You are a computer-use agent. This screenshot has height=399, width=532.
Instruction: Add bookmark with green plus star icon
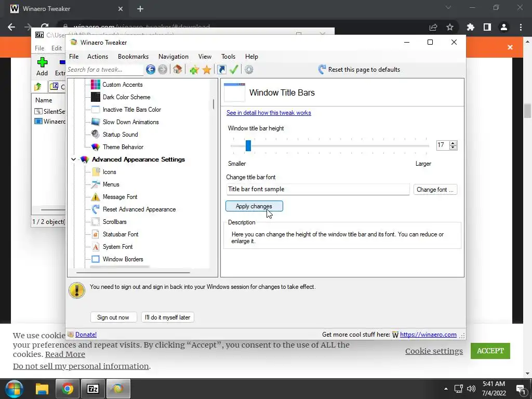click(194, 70)
